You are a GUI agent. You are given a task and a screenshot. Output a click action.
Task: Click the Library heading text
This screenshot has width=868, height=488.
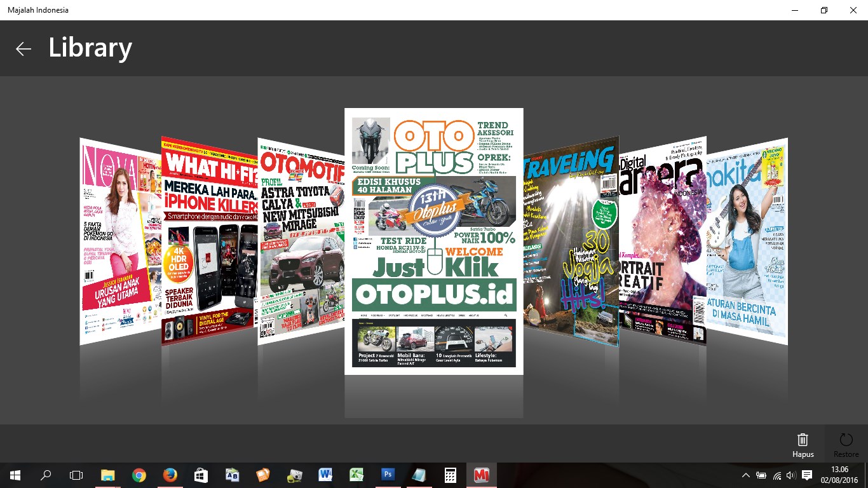pos(90,48)
